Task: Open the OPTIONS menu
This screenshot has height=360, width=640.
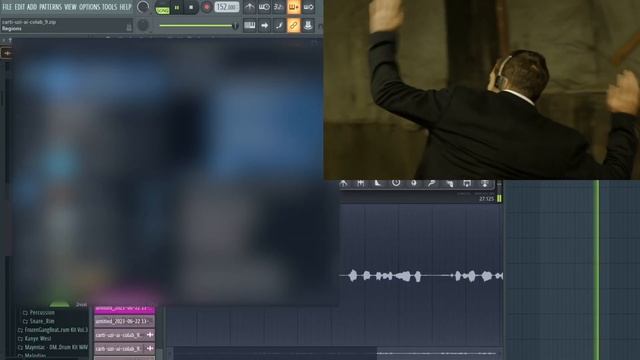Action: click(x=89, y=7)
